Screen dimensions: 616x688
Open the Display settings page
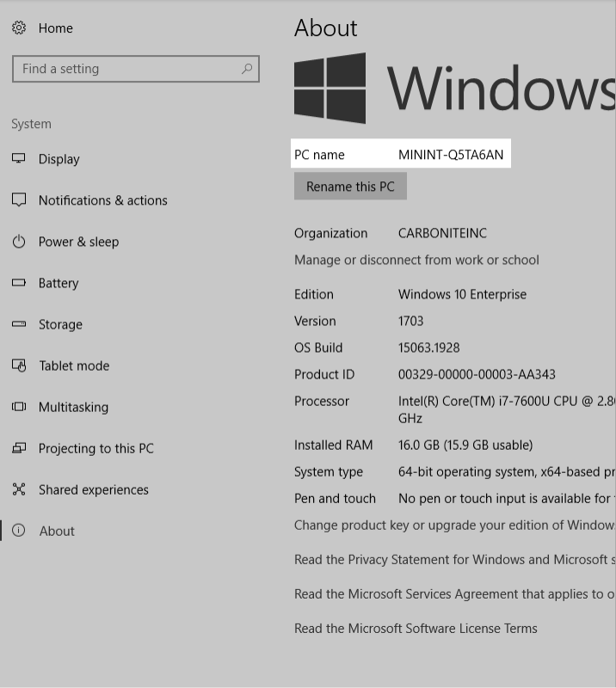[59, 159]
